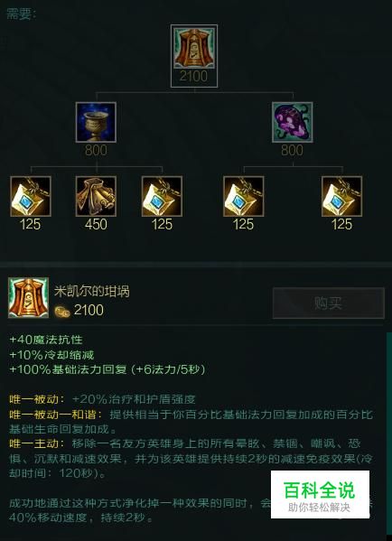Select Mikael's Crucible icon atop the recipe tree
This screenshot has width=392, height=541.
(194, 49)
